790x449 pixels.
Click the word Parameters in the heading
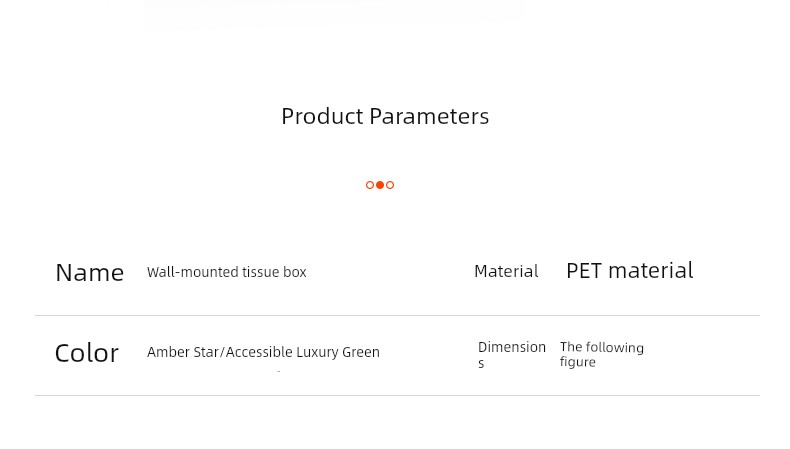(429, 116)
